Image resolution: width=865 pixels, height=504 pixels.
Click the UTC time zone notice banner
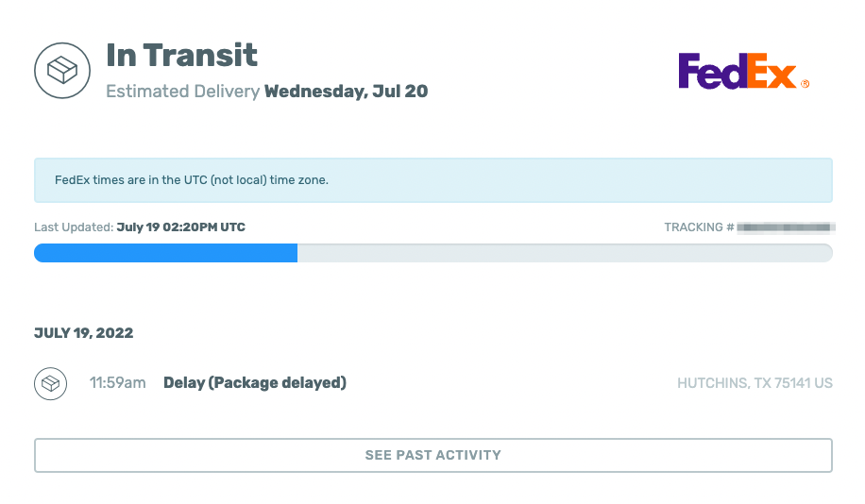click(433, 180)
